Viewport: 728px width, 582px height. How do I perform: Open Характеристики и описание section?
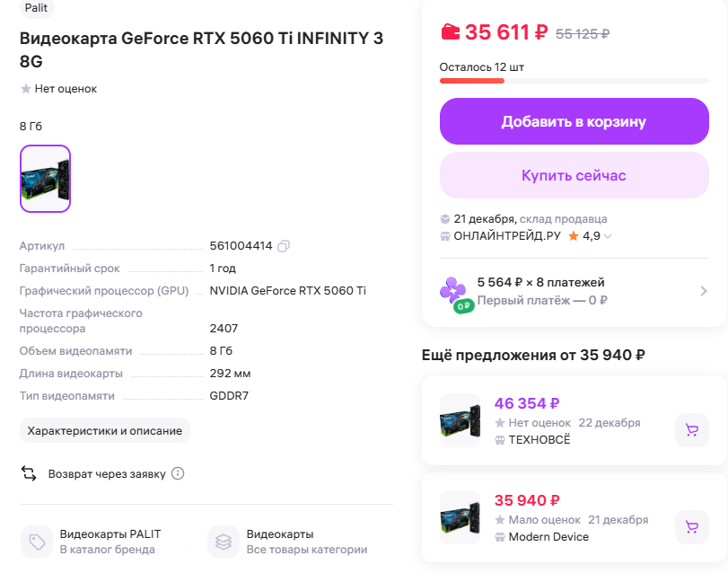(105, 431)
